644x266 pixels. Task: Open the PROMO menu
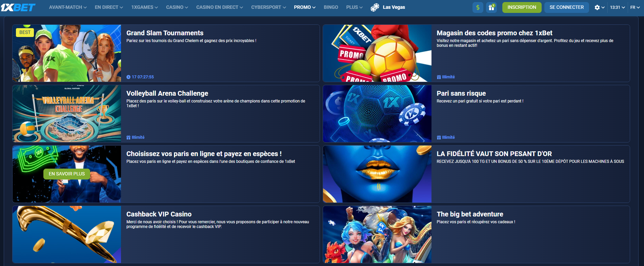tap(304, 7)
